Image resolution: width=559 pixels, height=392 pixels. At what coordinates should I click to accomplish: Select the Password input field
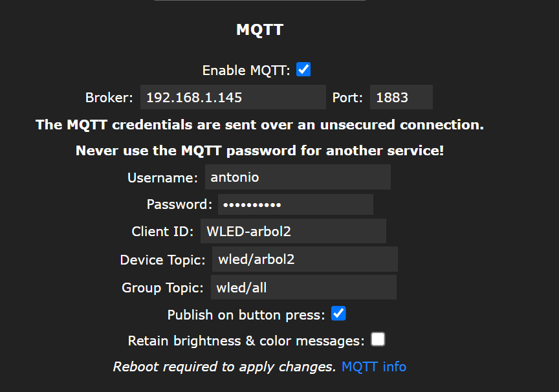[x=296, y=204]
